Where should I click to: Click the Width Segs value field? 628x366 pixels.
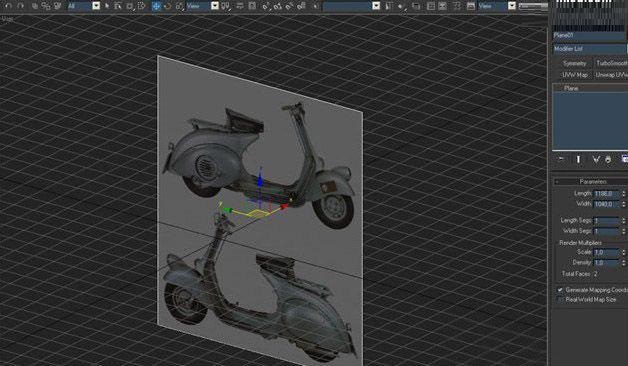click(x=606, y=231)
